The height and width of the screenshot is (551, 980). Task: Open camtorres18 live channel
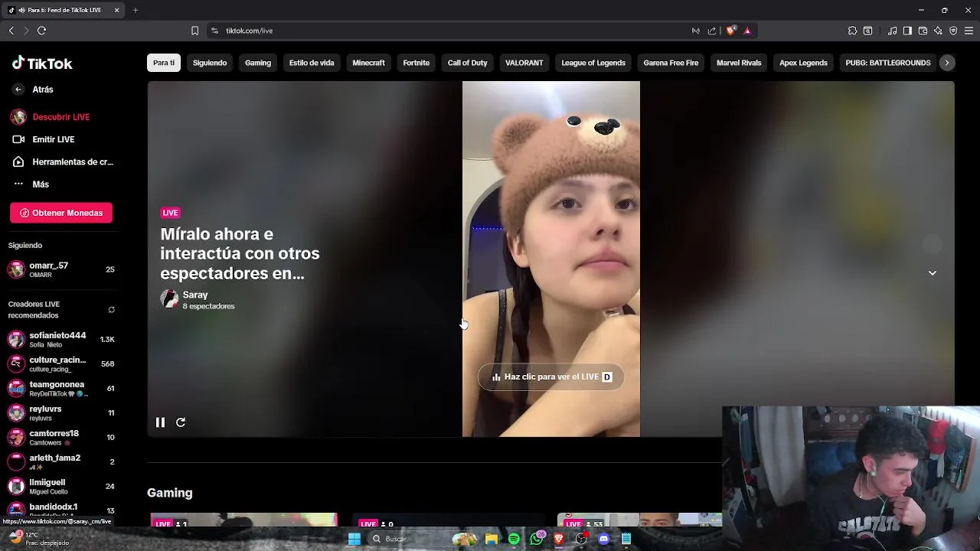click(61, 437)
